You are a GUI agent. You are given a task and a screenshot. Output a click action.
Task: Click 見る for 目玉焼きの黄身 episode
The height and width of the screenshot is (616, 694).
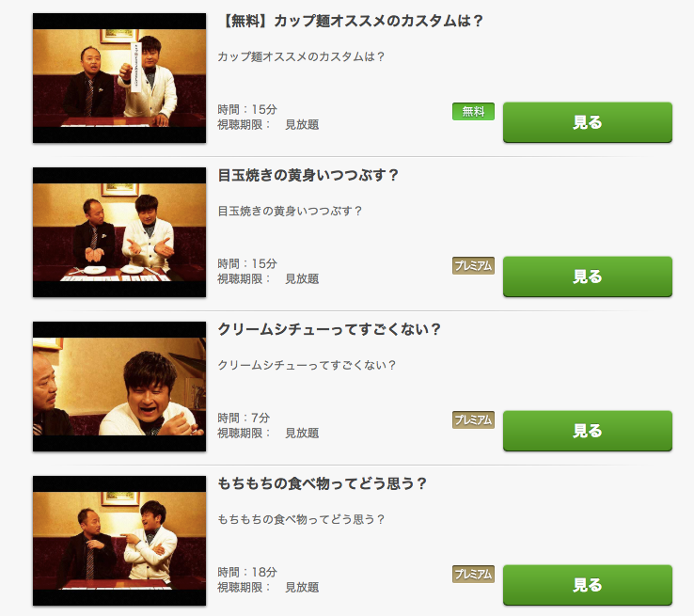(x=588, y=276)
